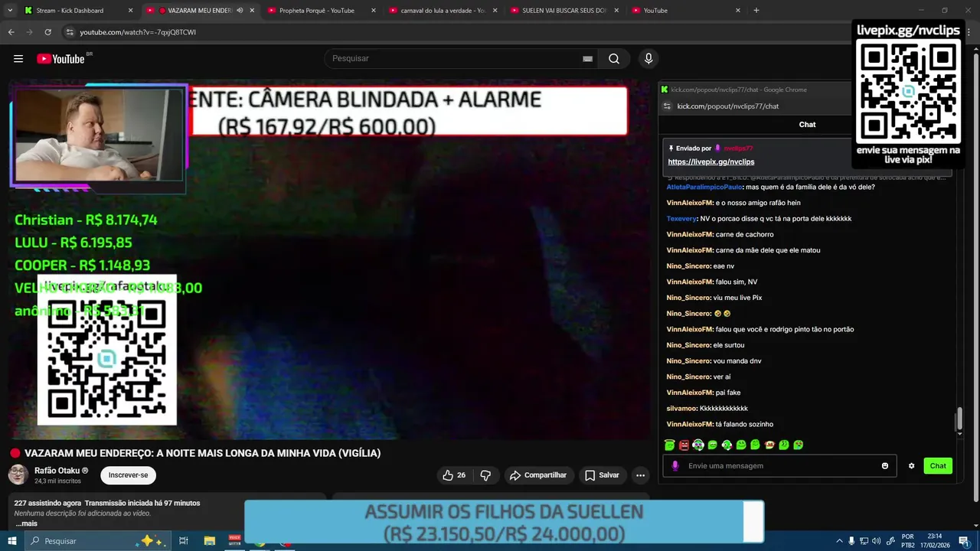Close the Propheta Porquê tab
The height and width of the screenshot is (551, 980).
coord(374,11)
